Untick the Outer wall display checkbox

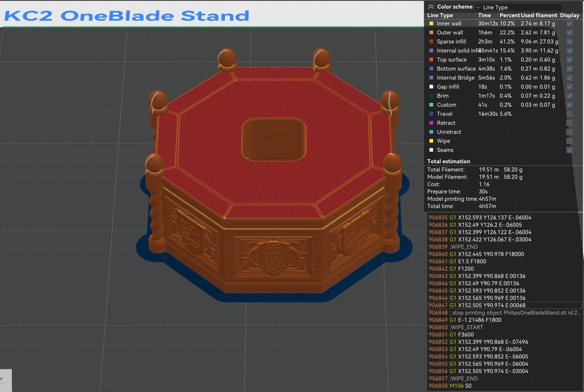pyautogui.click(x=569, y=33)
